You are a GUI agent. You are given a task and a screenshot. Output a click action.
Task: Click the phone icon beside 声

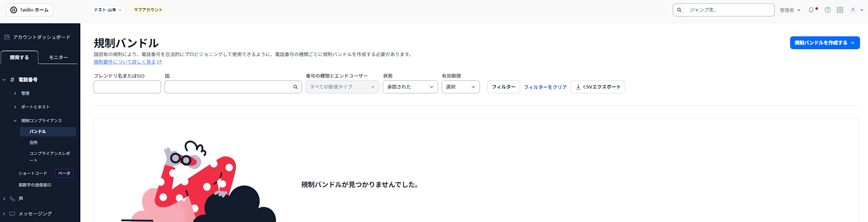(12, 199)
